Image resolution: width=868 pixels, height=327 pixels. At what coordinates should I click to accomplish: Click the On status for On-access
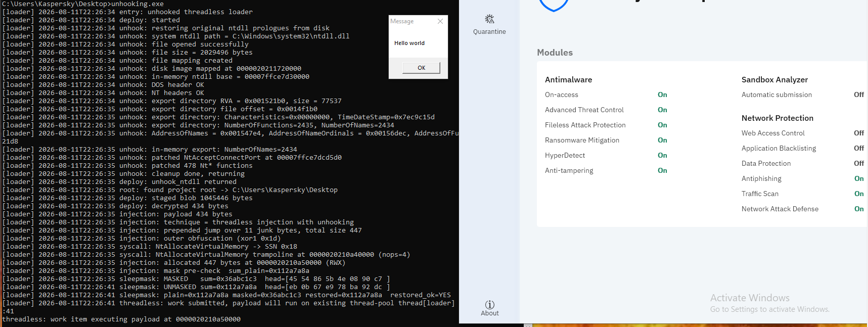(x=662, y=95)
